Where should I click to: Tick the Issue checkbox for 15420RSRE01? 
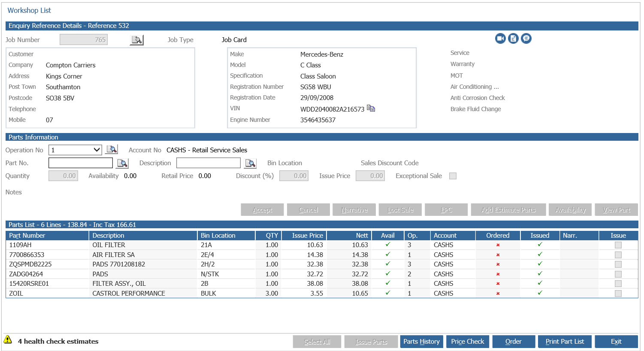pos(618,283)
